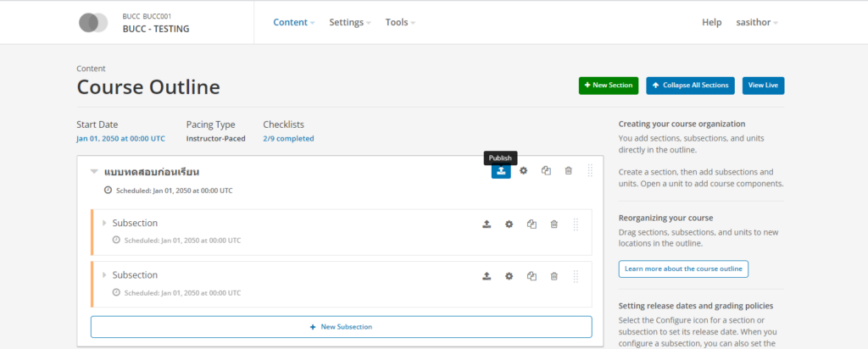868x349 pixels.
Task: Duplicate the second Subsection
Action: coord(531,276)
